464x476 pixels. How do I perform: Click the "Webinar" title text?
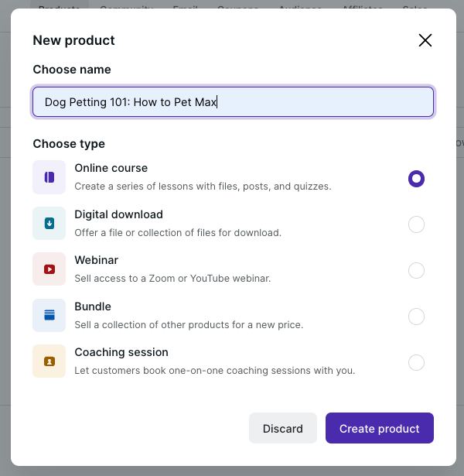pyautogui.click(x=96, y=260)
